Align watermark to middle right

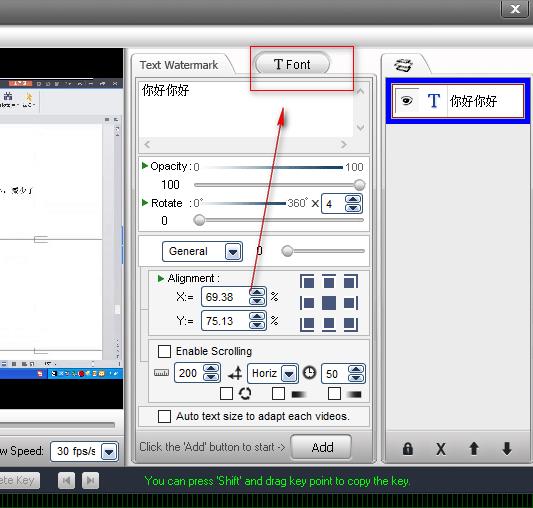[350, 303]
